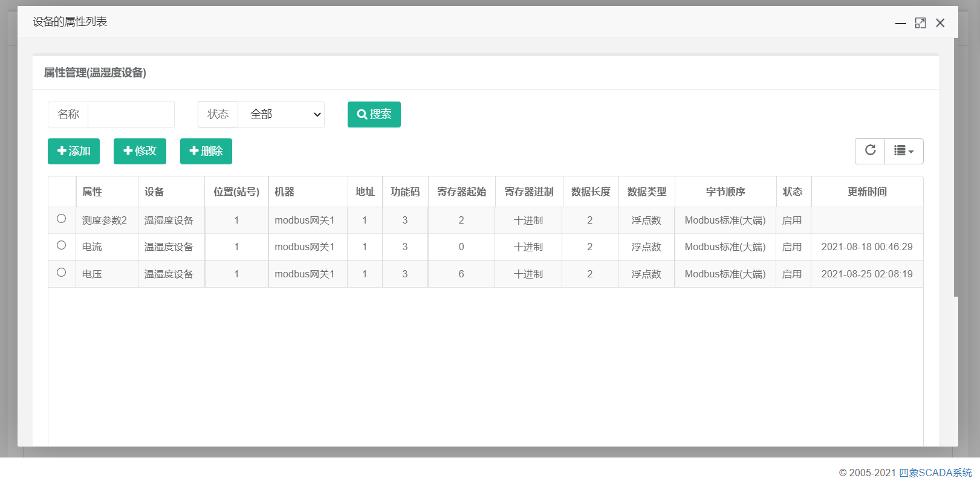Viewport: 980px width, 484px height.
Task: Select the 电流 row radio button
Action: point(62,245)
